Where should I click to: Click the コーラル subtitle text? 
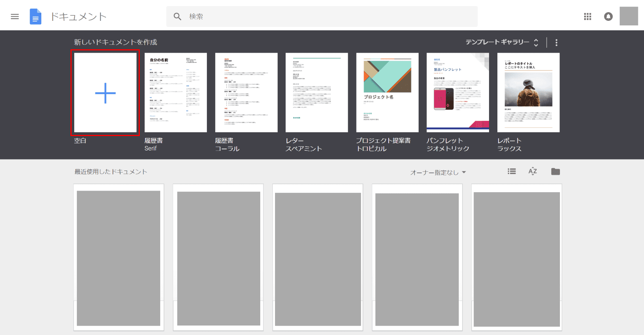(227, 149)
